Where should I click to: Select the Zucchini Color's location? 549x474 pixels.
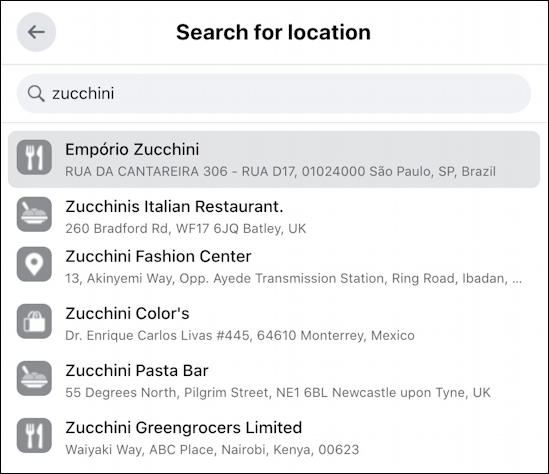(274, 323)
